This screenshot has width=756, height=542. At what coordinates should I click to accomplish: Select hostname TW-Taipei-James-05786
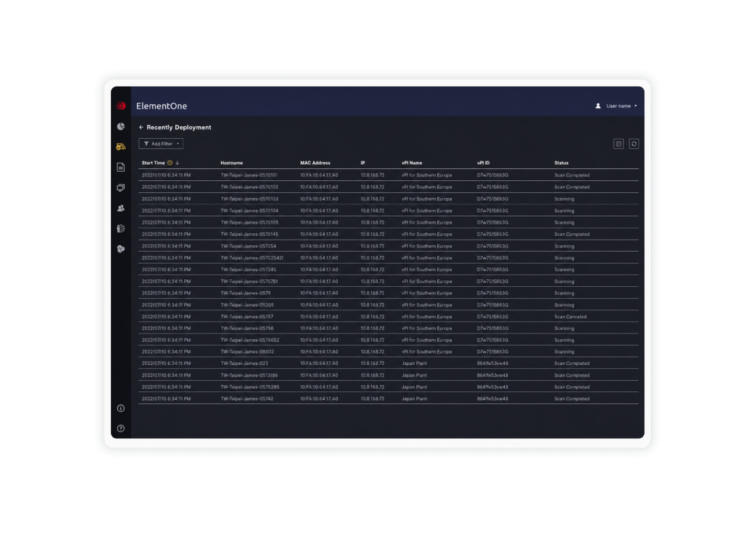click(x=247, y=328)
